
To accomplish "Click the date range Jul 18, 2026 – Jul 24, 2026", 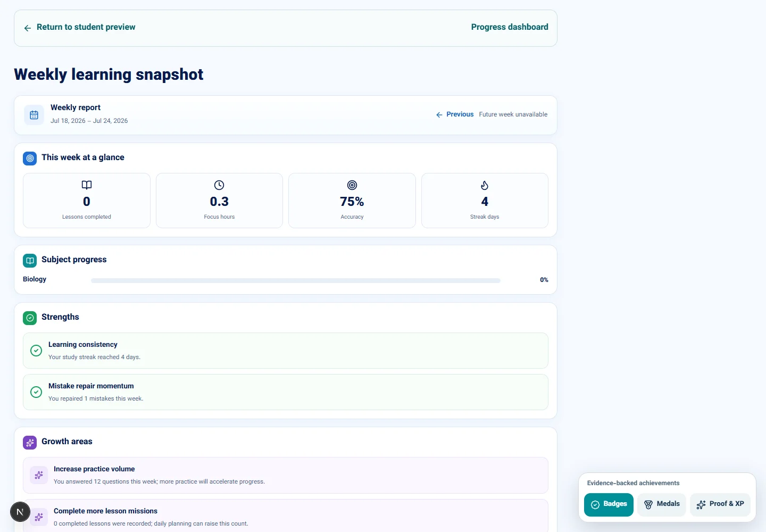I will (x=89, y=121).
